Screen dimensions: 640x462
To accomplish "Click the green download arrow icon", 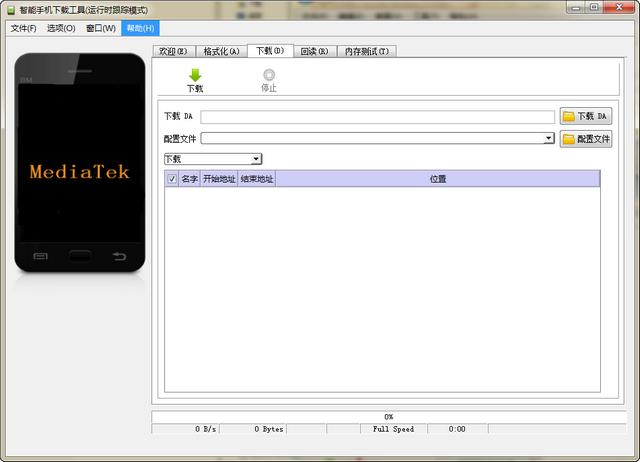I will point(195,75).
